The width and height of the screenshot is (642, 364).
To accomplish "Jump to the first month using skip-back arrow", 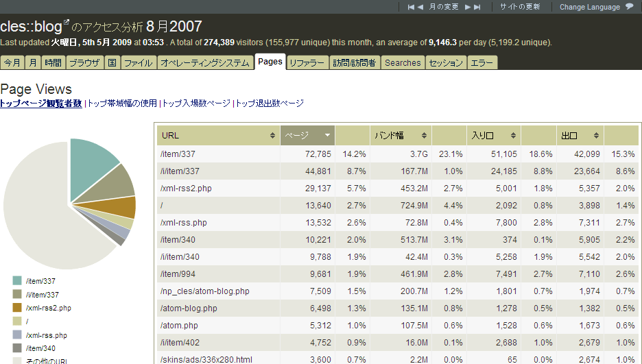I will coord(411,7).
